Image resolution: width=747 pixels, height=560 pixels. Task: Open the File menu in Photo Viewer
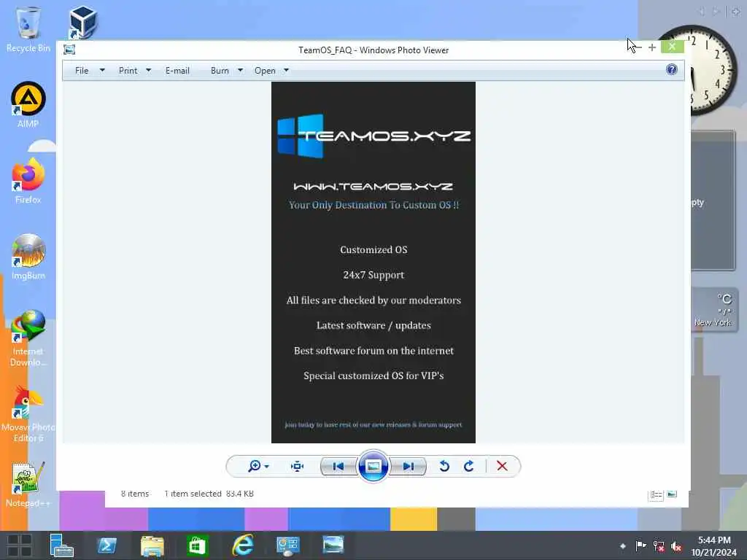[x=82, y=71]
